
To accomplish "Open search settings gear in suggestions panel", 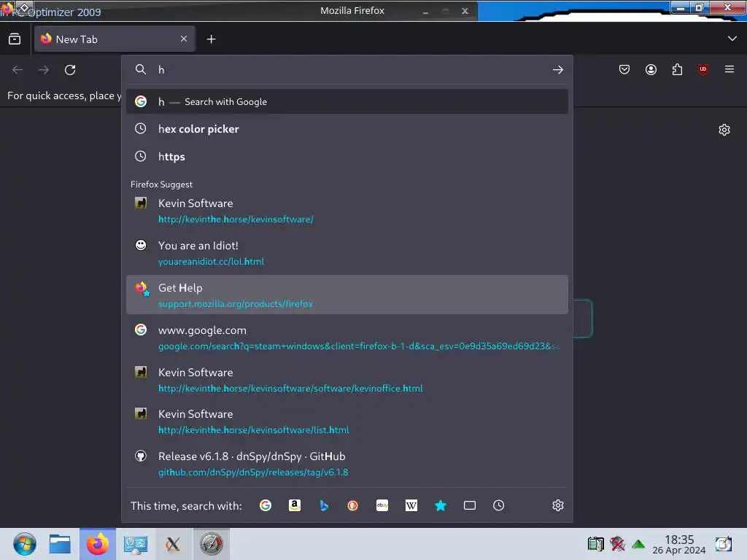I will 558,505.
